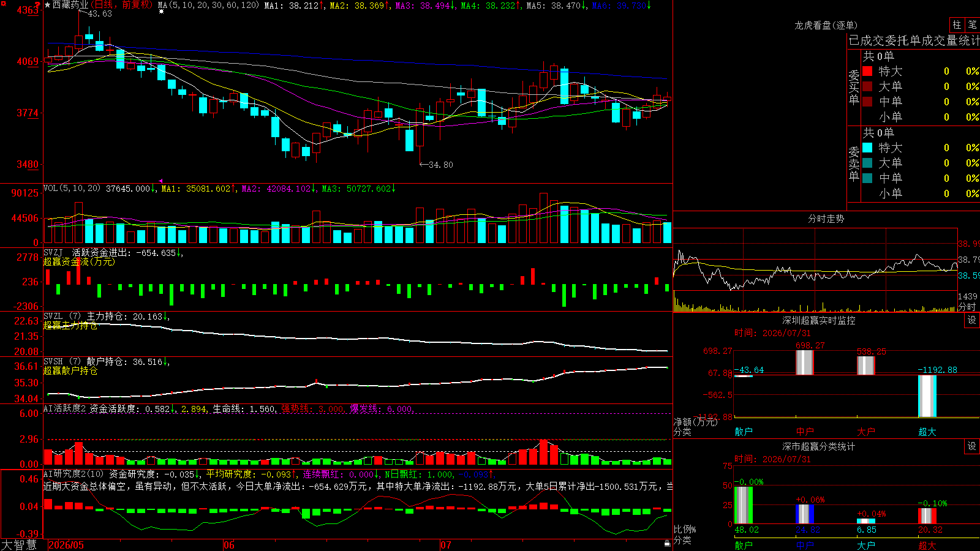Click the star icon beside 西藏药业
The width and height of the screenshot is (980, 551).
click(x=48, y=5)
